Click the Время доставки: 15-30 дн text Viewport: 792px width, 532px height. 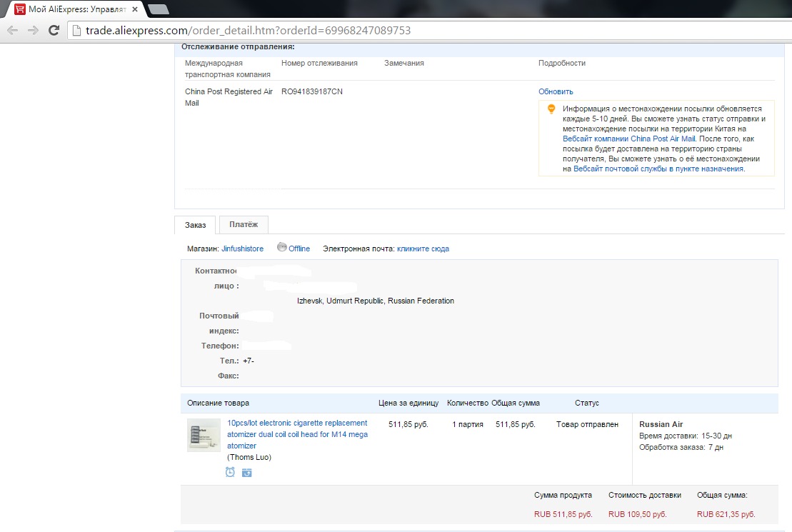(685, 436)
